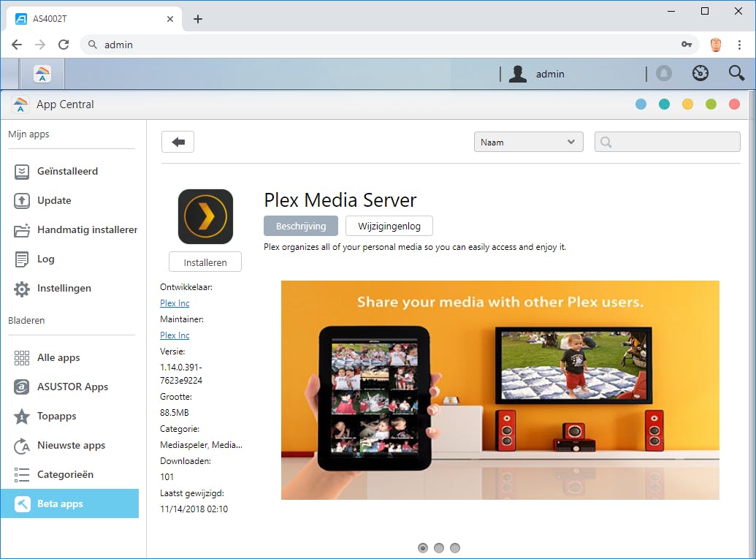Open Instellingen gear item
The height and width of the screenshot is (559, 756).
point(70,289)
